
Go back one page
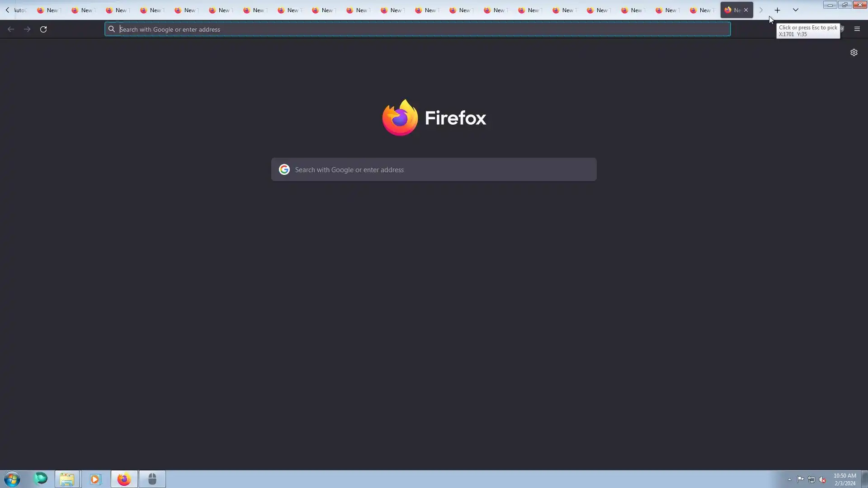click(x=11, y=29)
